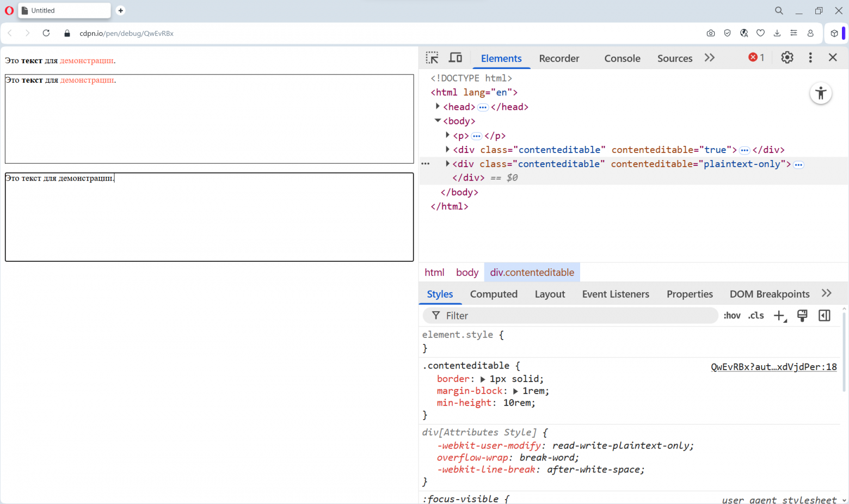Click inside the rich text editable box
The image size is (849, 504).
point(209,119)
